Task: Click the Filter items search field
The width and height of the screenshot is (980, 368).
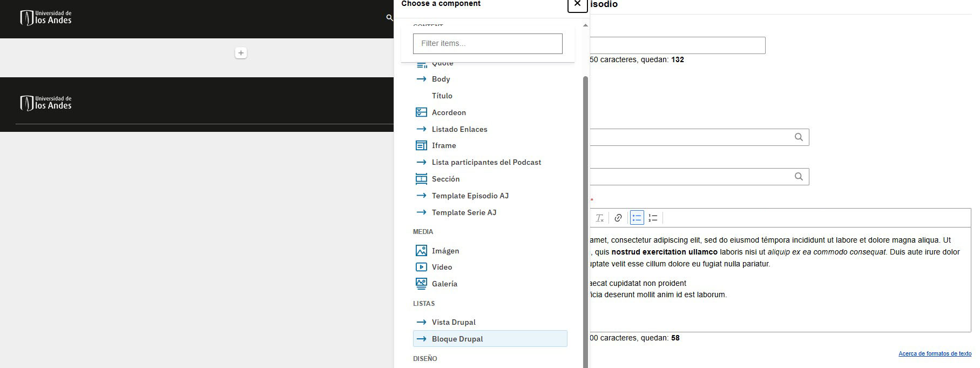Action: pyautogui.click(x=488, y=44)
